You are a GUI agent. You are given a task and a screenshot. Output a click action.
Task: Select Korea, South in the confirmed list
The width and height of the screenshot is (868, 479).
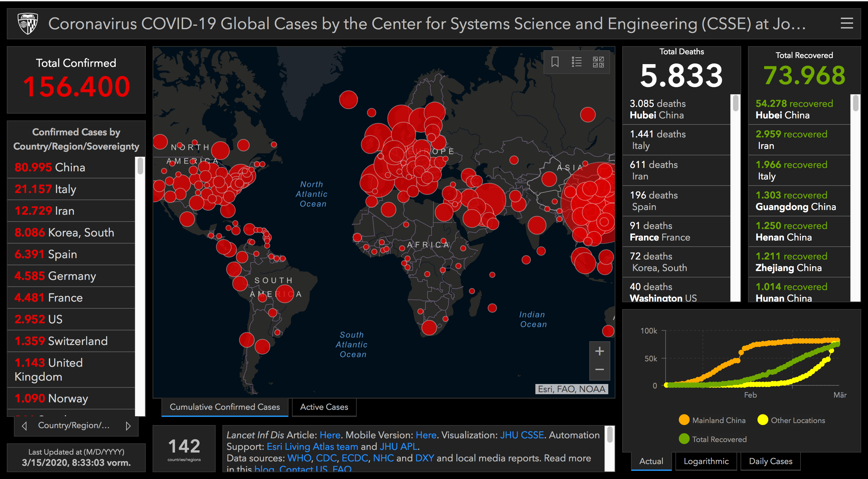(x=71, y=232)
